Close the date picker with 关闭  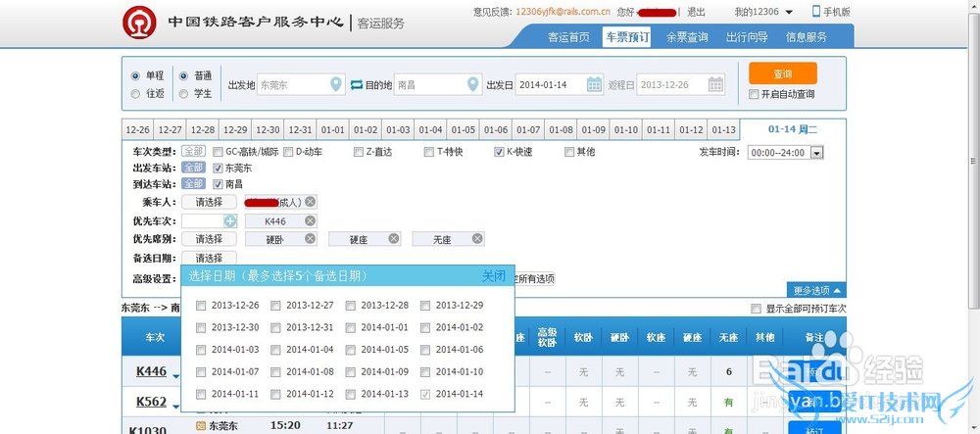494,276
